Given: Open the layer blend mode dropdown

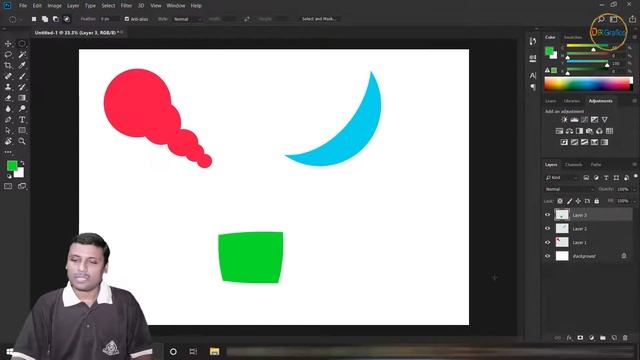Looking at the screenshot, I should (x=569, y=189).
